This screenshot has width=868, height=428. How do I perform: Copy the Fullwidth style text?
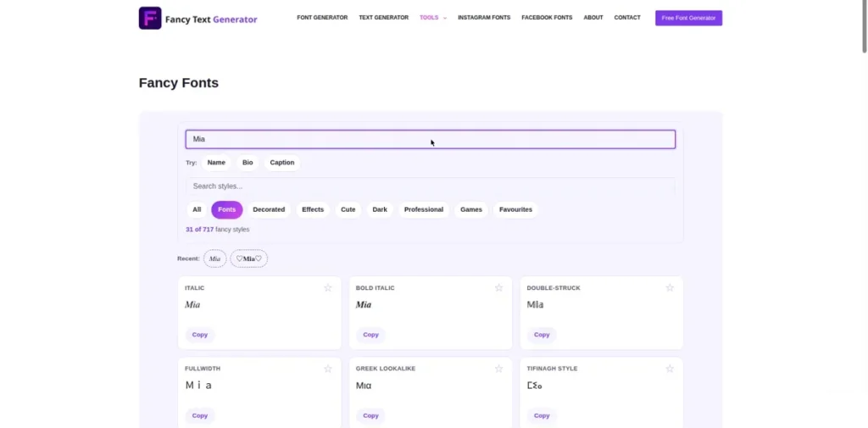pyautogui.click(x=200, y=416)
